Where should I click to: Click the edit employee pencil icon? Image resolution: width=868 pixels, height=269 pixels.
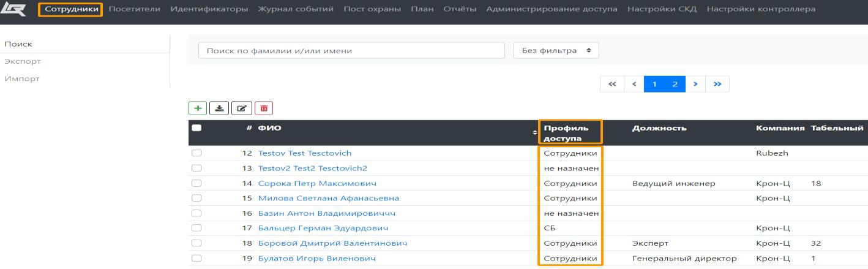[241, 108]
